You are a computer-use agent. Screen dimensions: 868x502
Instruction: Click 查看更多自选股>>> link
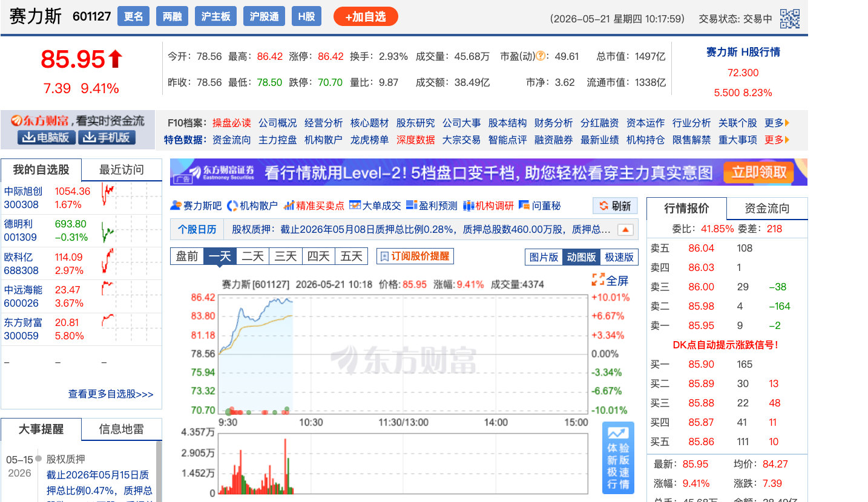(x=111, y=394)
